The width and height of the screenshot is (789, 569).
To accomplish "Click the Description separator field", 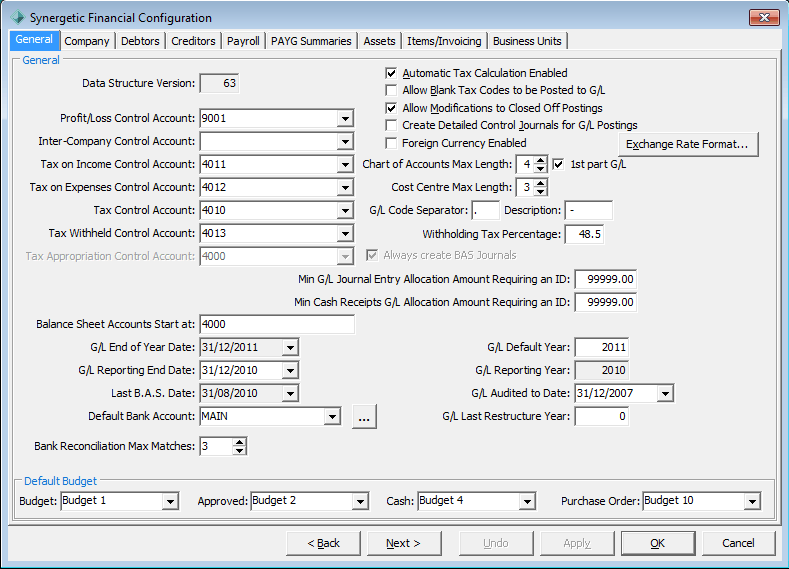I will [x=589, y=211].
